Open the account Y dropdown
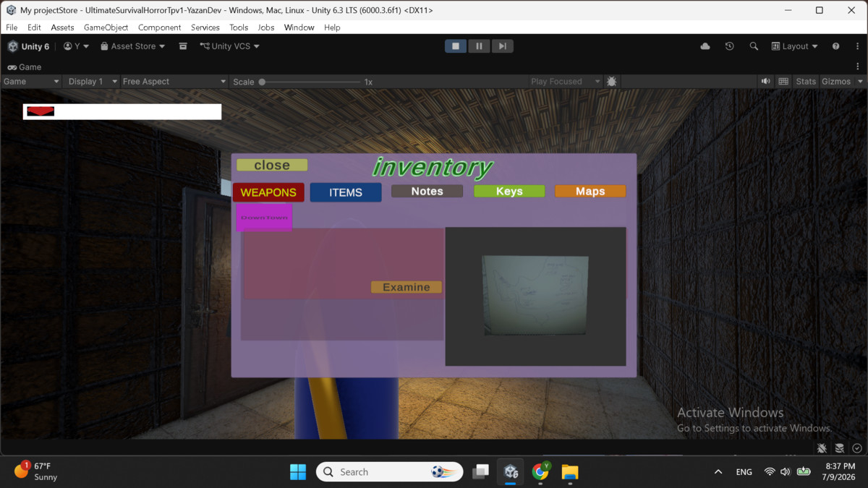The width and height of the screenshot is (868, 488). click(77, 46)
